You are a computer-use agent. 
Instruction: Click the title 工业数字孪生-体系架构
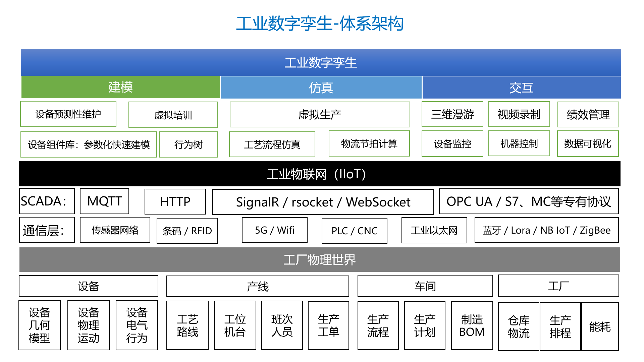pos(320,24)
